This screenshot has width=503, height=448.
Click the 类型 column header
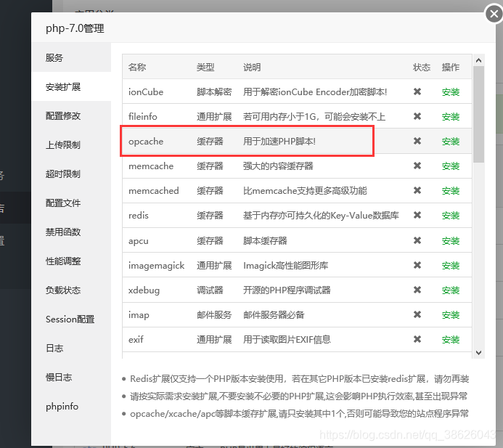[205, 68]
